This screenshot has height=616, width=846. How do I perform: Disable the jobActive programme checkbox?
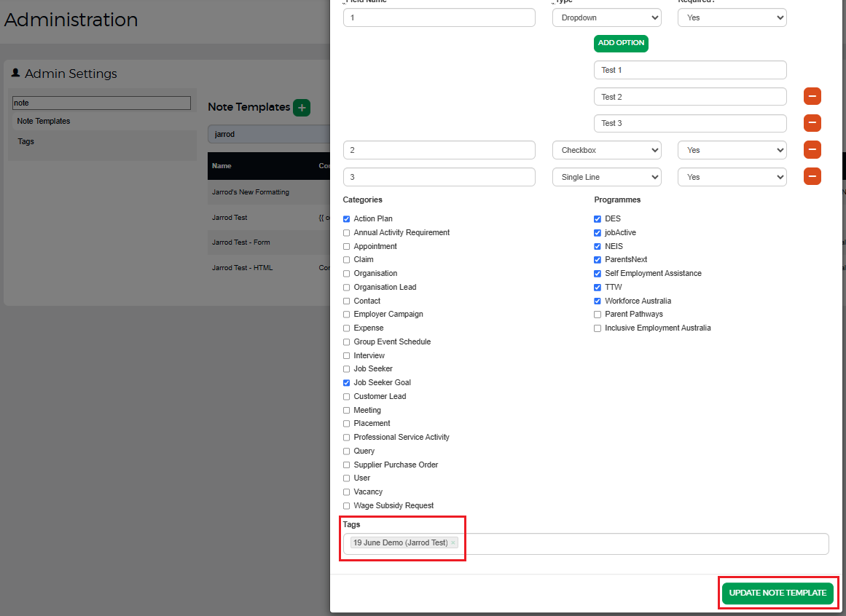598,233
